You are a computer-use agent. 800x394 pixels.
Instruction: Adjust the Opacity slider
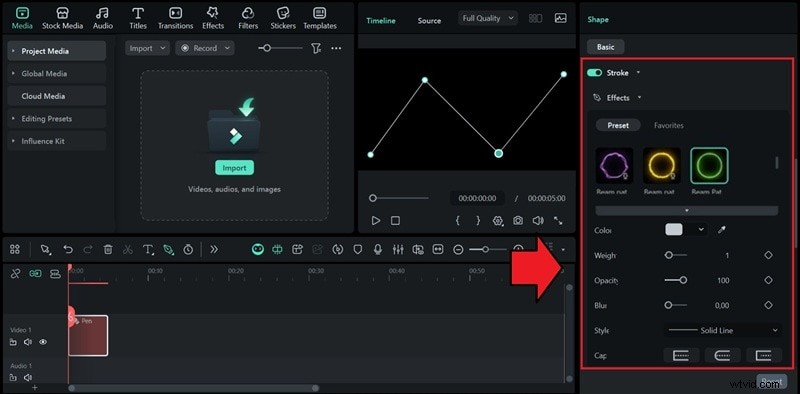point(676,280)
